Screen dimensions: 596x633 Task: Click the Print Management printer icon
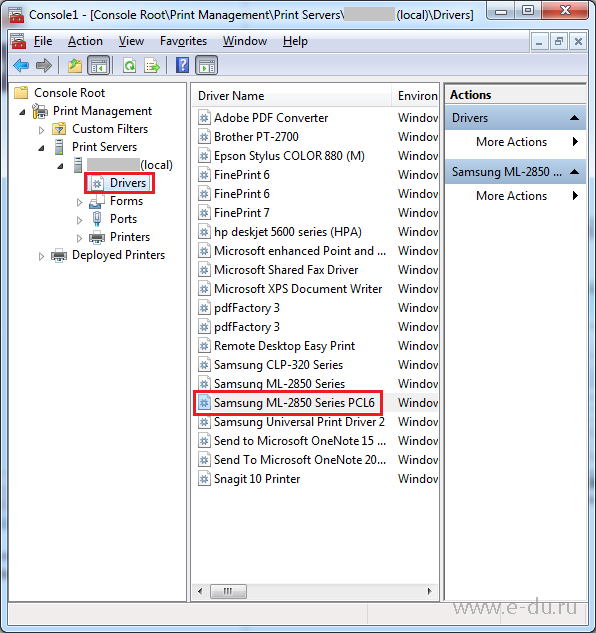tap(40, 111)
